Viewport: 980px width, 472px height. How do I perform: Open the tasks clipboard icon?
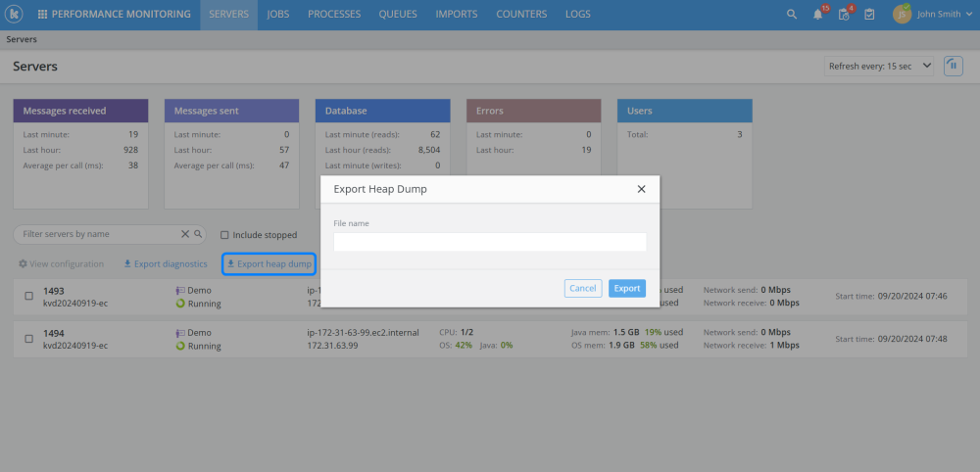click(869, 15)
